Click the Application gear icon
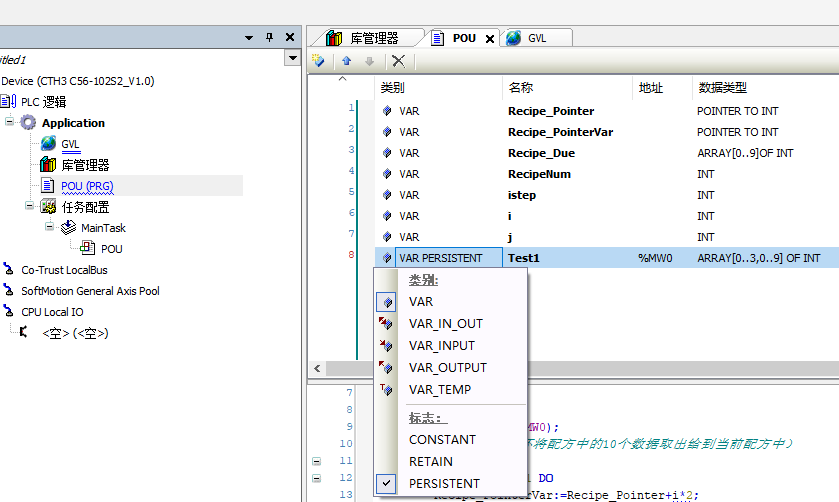Screen dimensions: 839x502 pyautogui.click(x=28, y=123)
